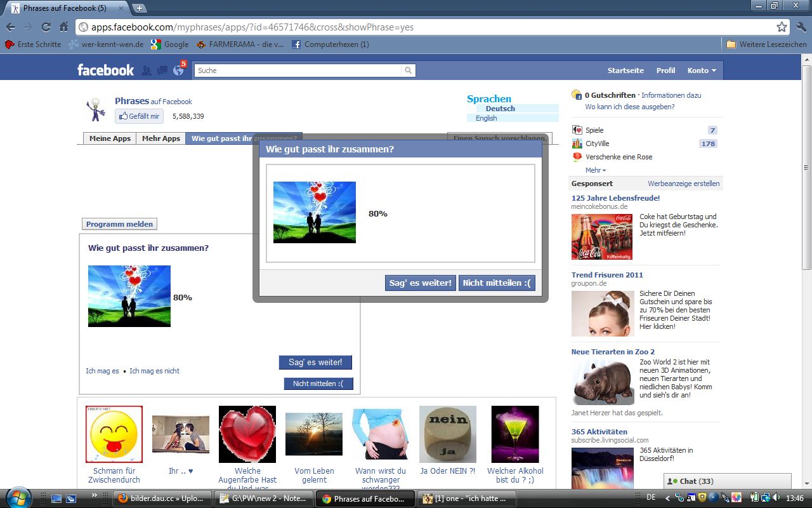Open the Profil page

pos(665,70)
